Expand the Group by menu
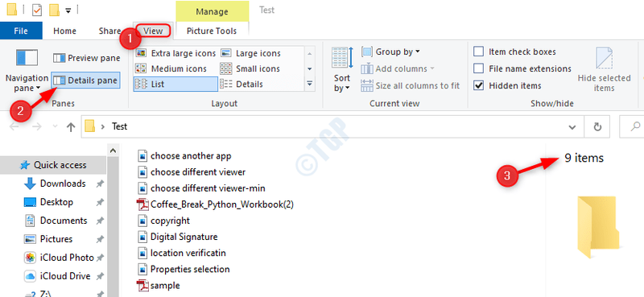This screenshot has width=644, height=297. pyautogui.click(x=390, y=52)
